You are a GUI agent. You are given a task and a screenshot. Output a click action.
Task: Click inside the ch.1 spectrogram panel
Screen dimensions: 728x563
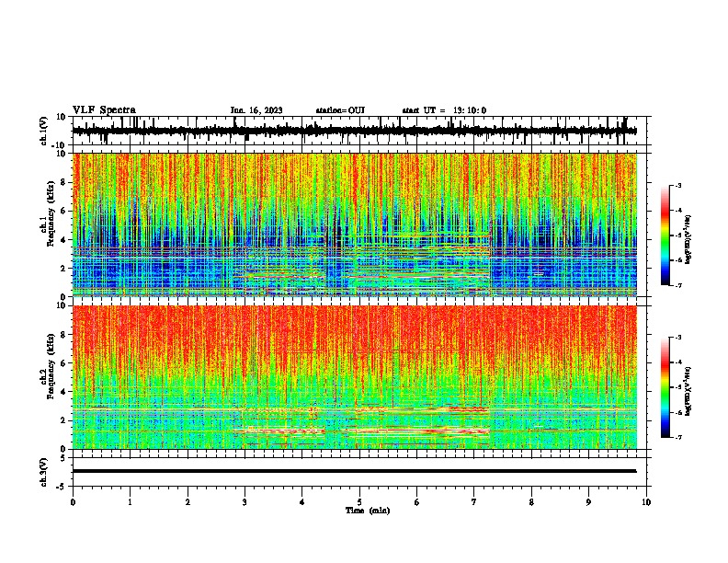coord(354,224)
